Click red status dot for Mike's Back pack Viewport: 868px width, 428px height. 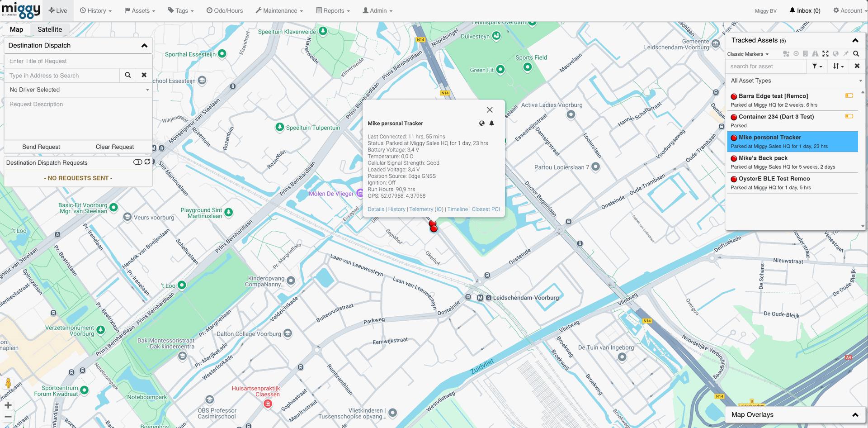pos(734,158)
